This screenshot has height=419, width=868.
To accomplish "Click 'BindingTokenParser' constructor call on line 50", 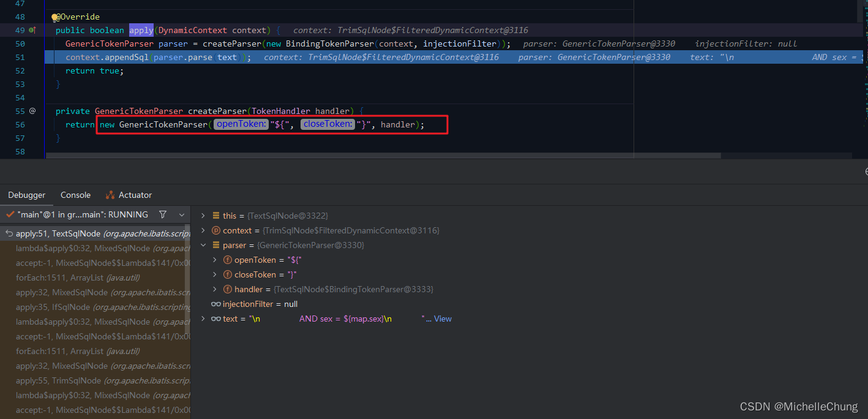I will click(x=330, y=43).
